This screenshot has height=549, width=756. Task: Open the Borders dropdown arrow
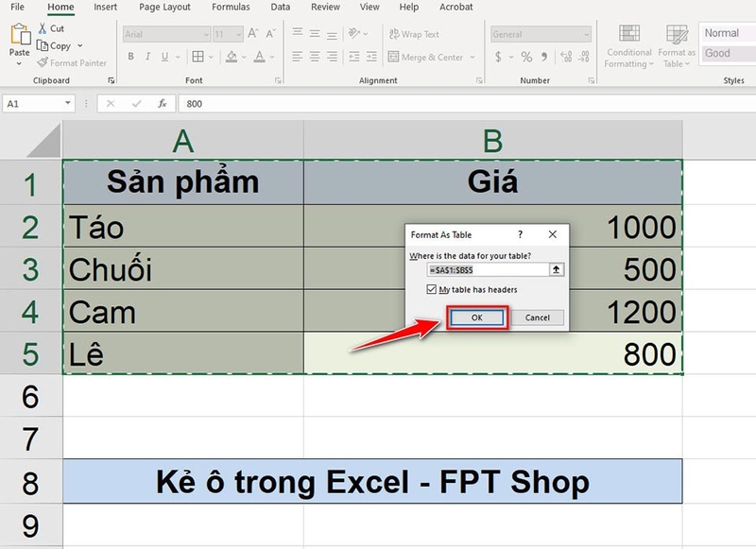tap(210, 56)
